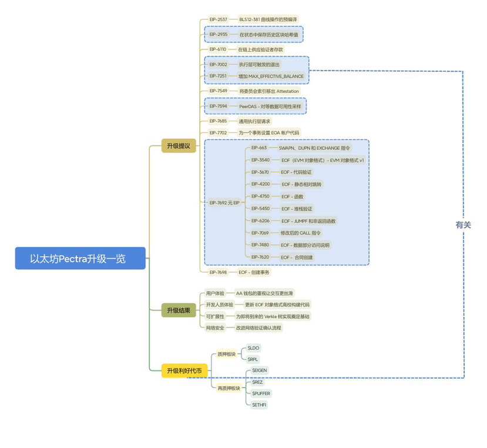The image size is (487, 448).
Task: Click the EOF - 函数 node
Action: click(293, 196)
